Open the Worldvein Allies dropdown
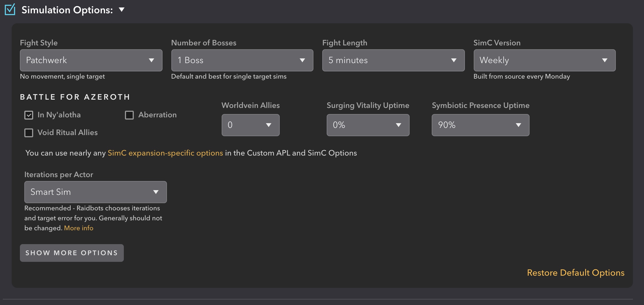The height and width of the screenshot is (305, 644). coord(250,125)
